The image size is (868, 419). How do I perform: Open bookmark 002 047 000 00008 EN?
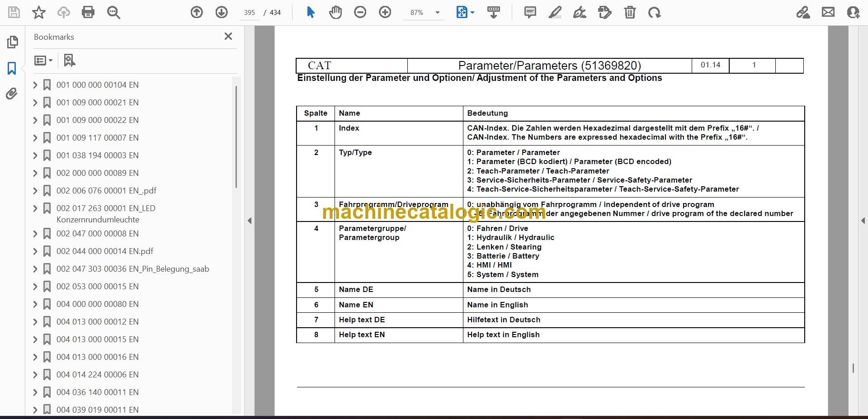tap(97, 234)
